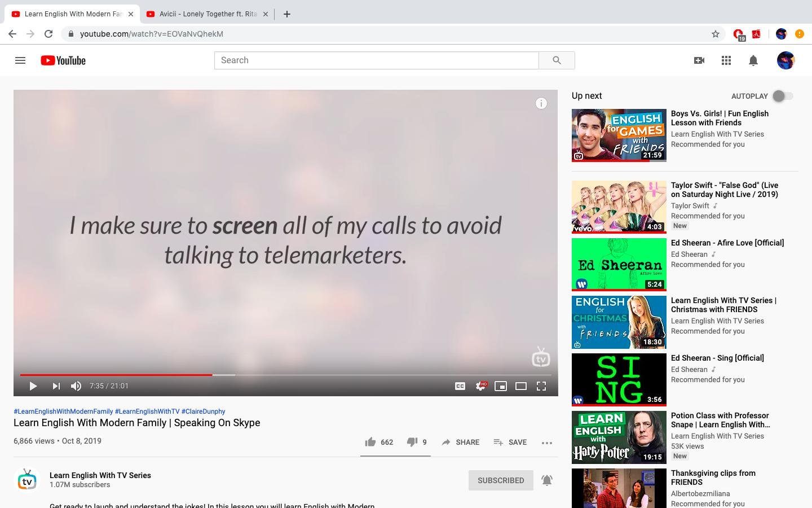
Task: Open the Adobe Acrobat extension
Action: pos(756,34)
